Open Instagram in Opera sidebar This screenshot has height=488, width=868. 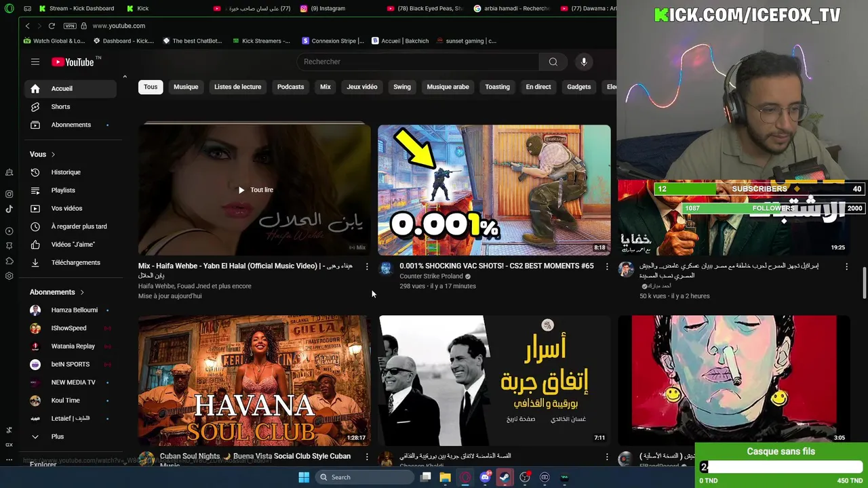9,194
